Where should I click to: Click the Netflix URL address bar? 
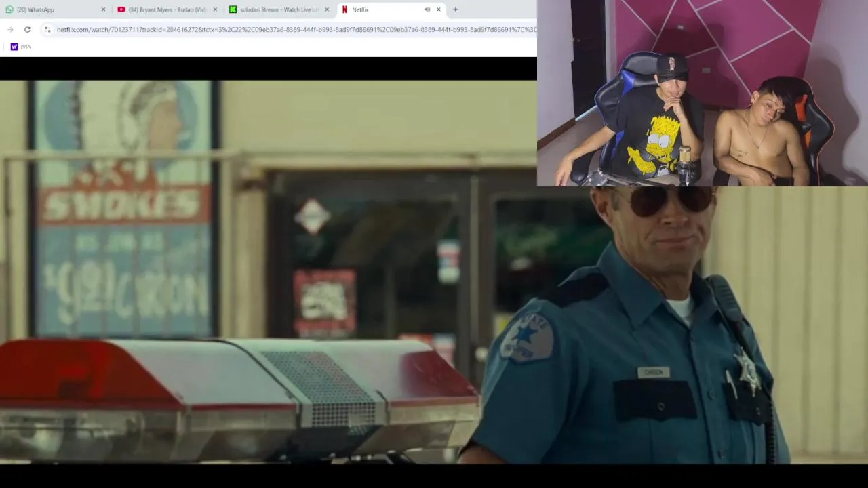coord(296,29)
